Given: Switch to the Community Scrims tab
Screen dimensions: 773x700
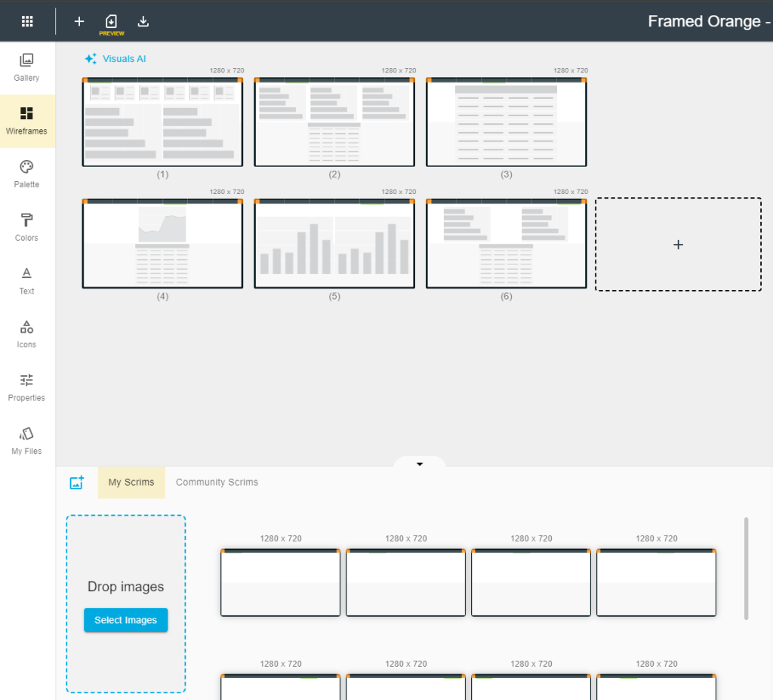Looking at the screenshot, I should [217, 482].
